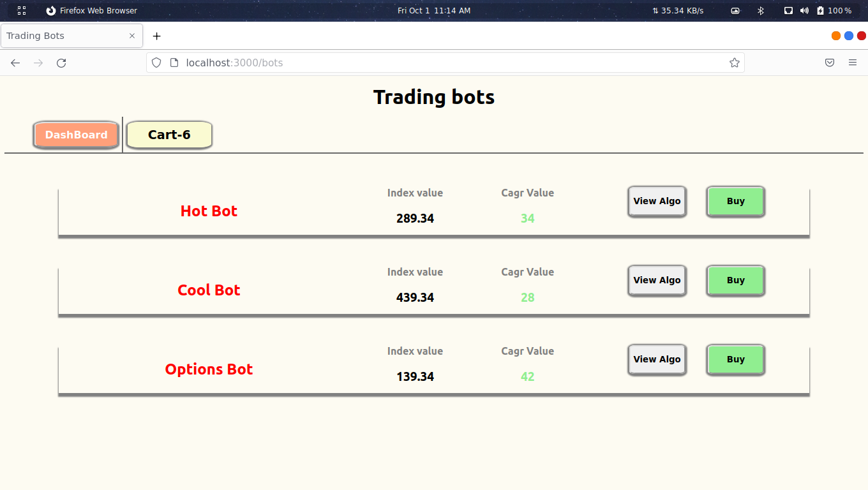Screen dimensions: 868x490
Task: Open the Firefox Web Browser menu
Action: pyautogui.click(x=91, y=10)
